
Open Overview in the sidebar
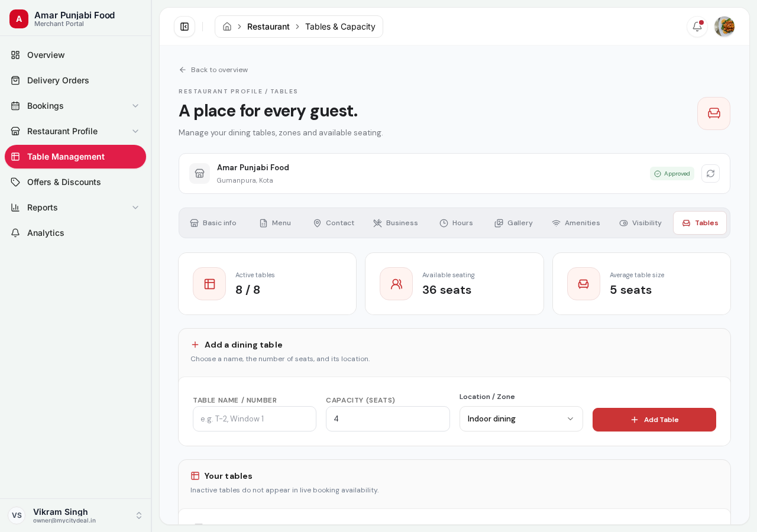click(x=76, y=55)
